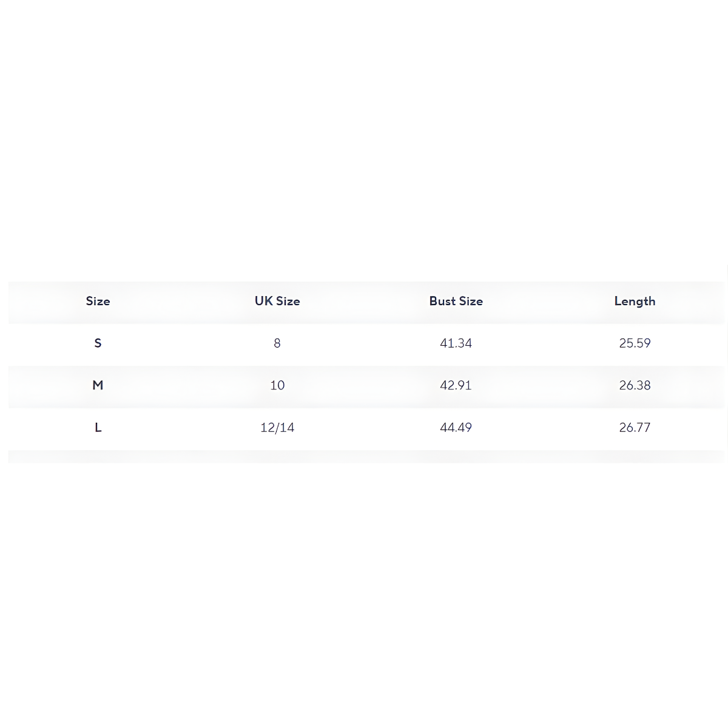Screen dimensions: 728x728
Task: Click the Length column header
Action: click(635, 301)
